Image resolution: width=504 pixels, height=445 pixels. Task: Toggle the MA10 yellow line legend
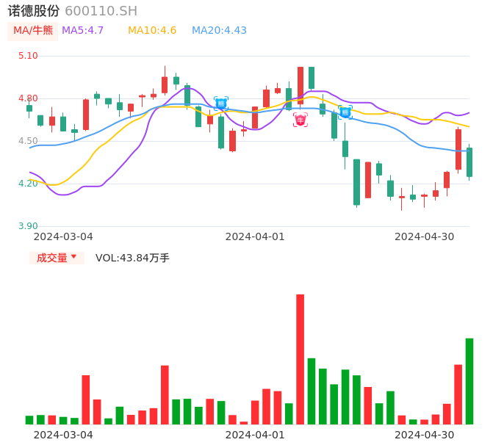click(152, 31)
